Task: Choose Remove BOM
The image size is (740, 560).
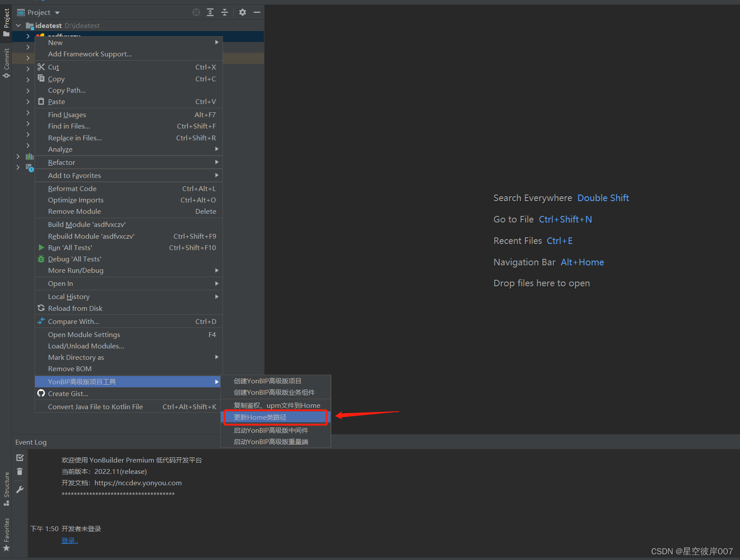Action: tap(129, 369)
